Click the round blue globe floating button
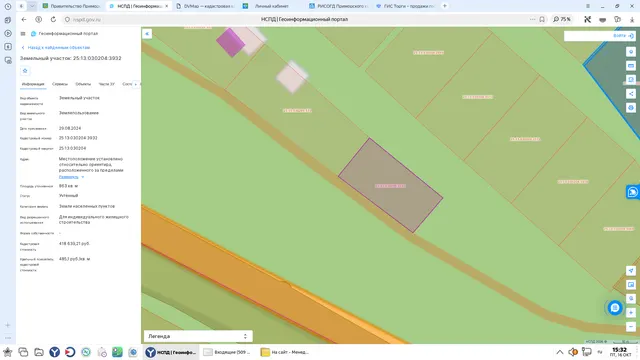The image size is (640, 360). point(615,308)
